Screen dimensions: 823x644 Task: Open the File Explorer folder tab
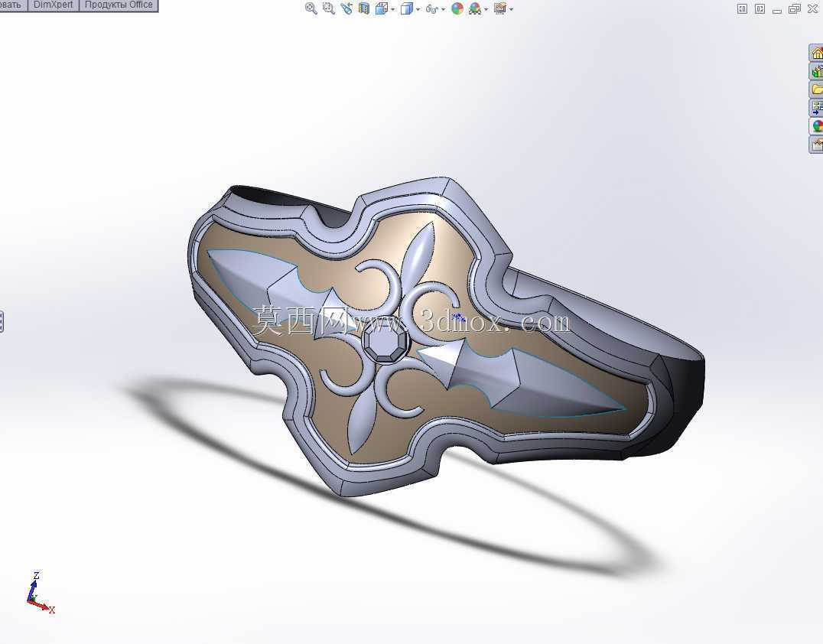pyautogui.click(x=816, y=89)
